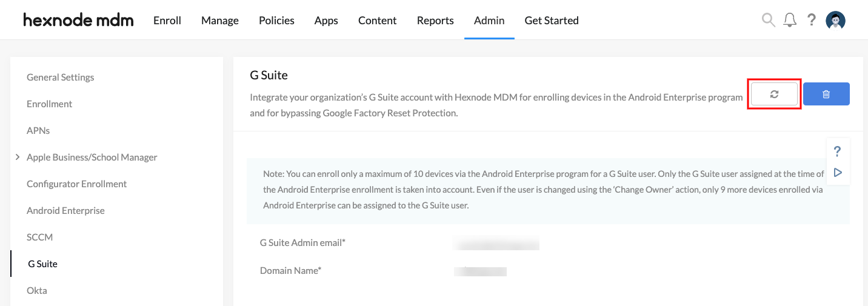Open the Apps tab
The image size is (868, 306).
(x=326, y=20)
